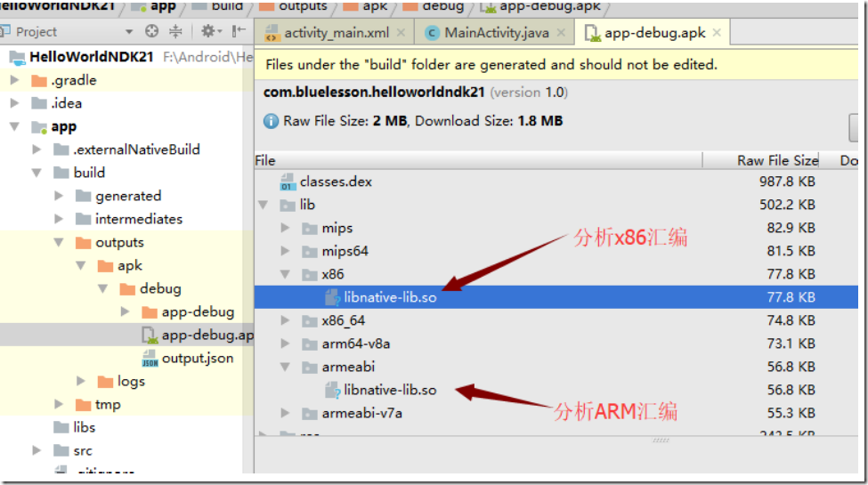868x485 pixels.
Task: Switch to MainActivity.java tab
Action: [497, 33]
